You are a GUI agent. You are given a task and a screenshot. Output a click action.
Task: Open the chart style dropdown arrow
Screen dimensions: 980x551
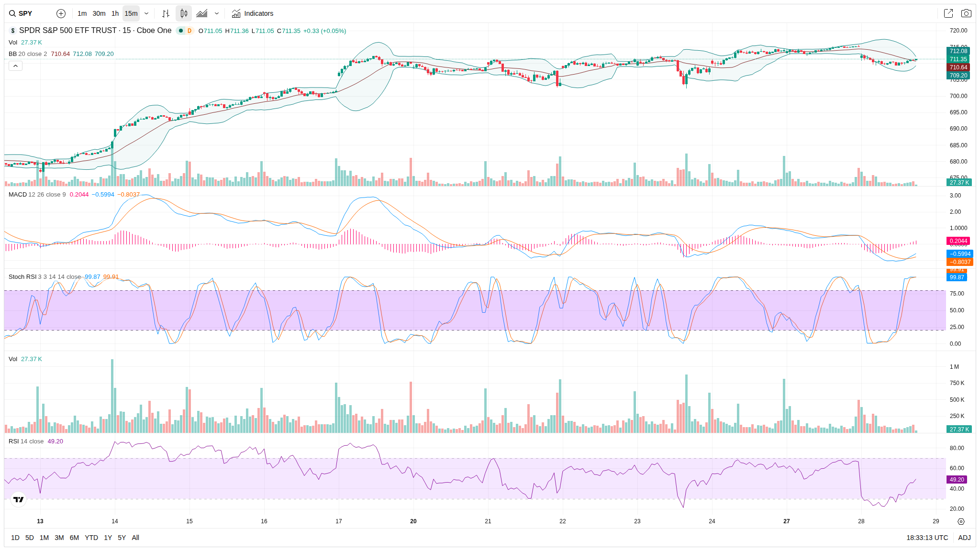pos(217,13)
